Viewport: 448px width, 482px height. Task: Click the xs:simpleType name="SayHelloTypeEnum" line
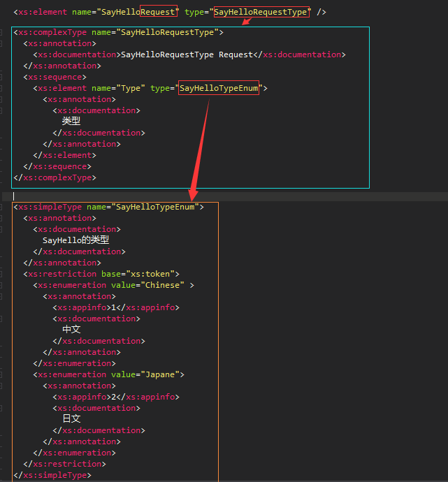point(108,207)
